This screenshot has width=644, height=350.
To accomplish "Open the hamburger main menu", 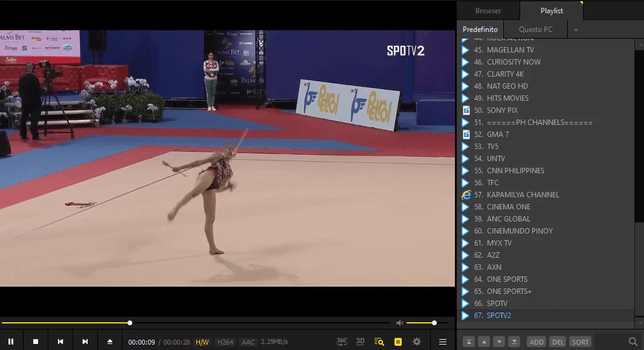I will (443, 342).
